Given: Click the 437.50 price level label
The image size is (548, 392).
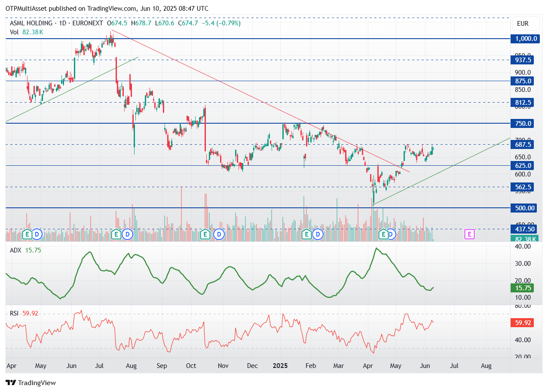Looking at the screenshot, I should pos(524,229).
